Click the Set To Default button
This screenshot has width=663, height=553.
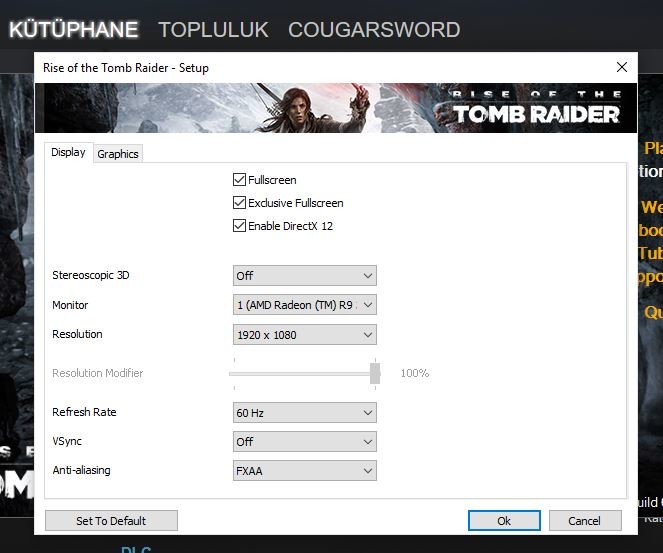111,520
